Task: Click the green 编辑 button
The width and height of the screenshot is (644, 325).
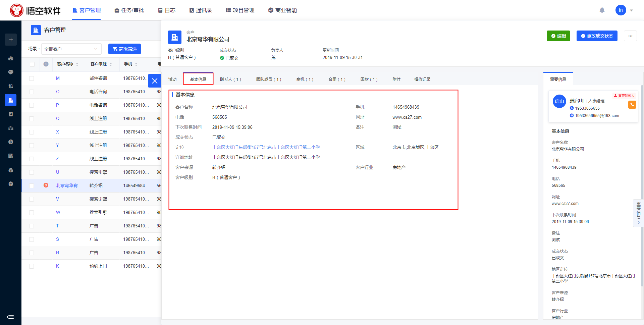Action: tap(558, 36)
